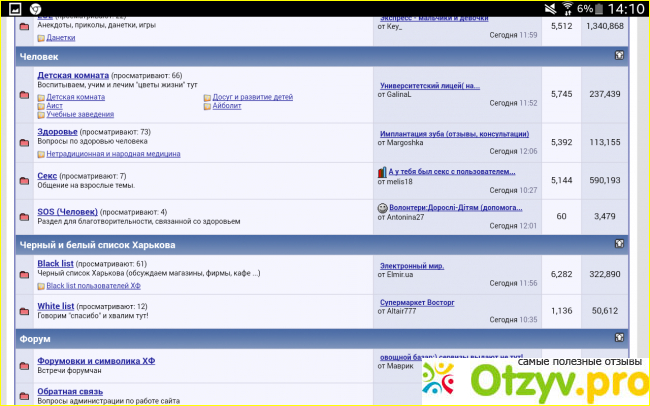Open Нетрадиционная и народная медицина subforum
The height and width of the screenshot is (406, 650).
113,154
